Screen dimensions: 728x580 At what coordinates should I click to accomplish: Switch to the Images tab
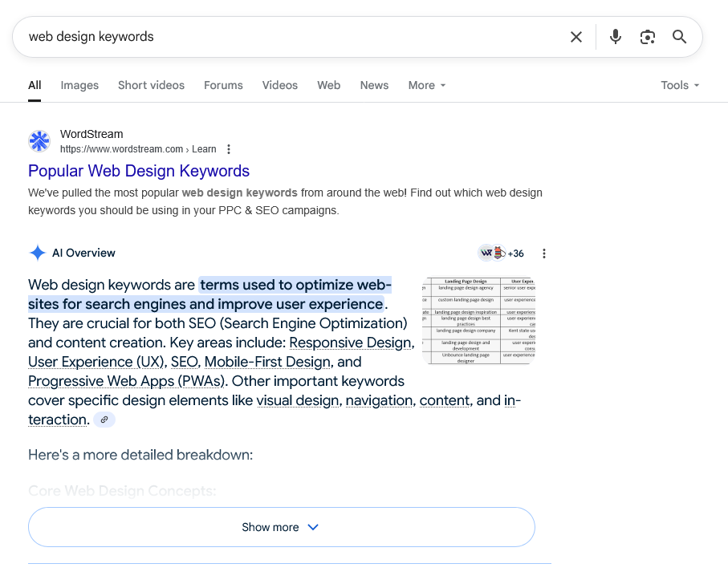pyautogui.click(x=79, y=85)
